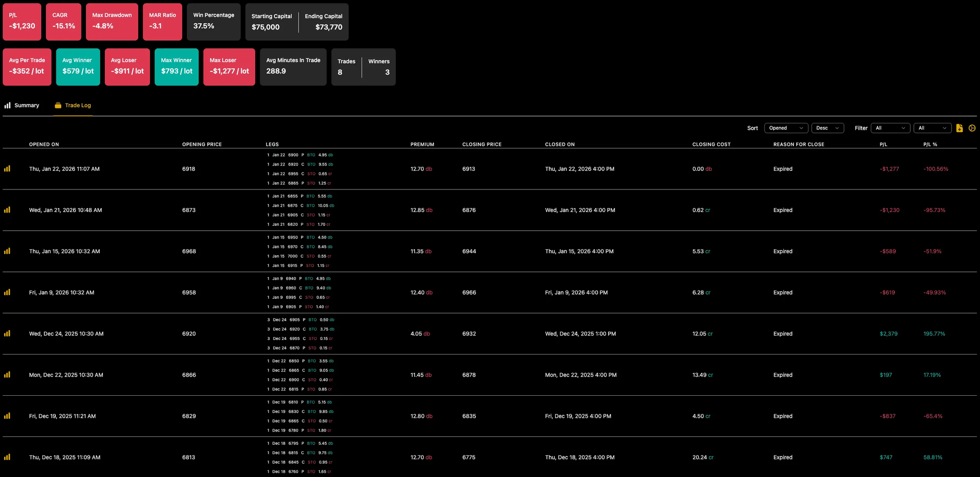Open chart icon for Dec 19, 2025 trade
This screenshot has height=477, width=980.
coord(7,415)
